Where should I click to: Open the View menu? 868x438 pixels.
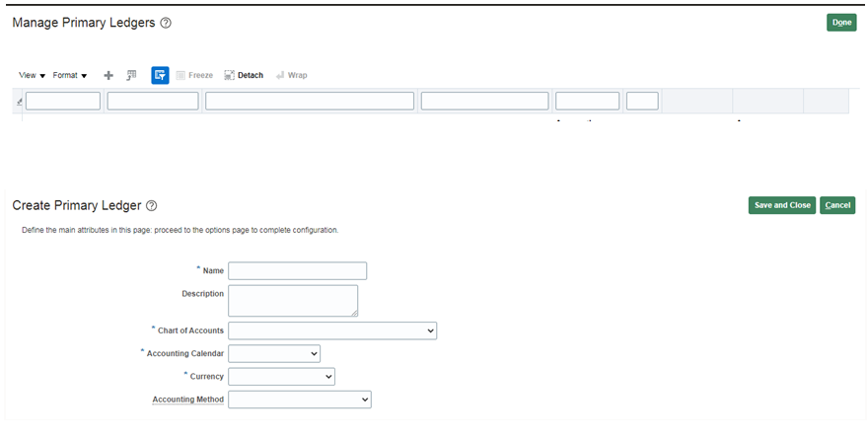point(32,75)
